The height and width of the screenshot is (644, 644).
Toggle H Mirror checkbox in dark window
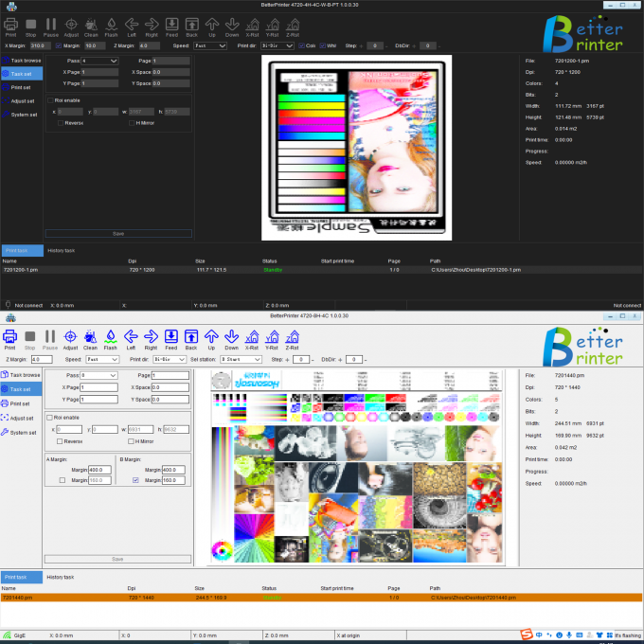(x=132, y=122)
